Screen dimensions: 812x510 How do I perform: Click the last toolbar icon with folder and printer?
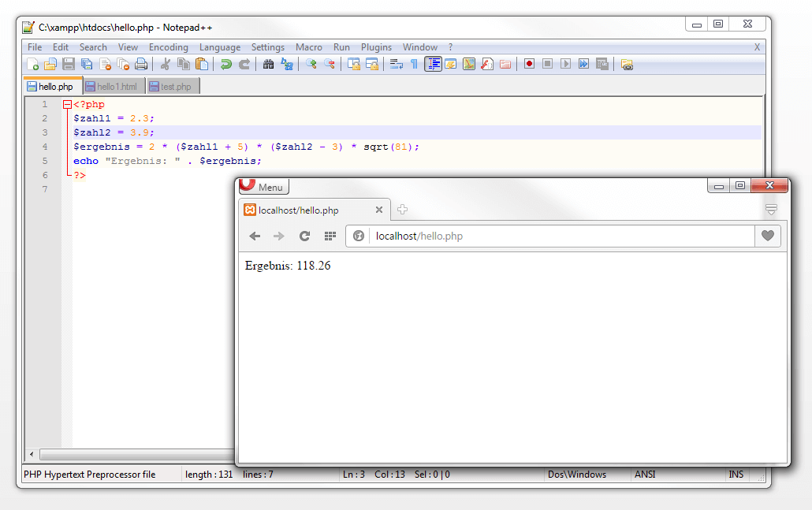coord(627,64)
